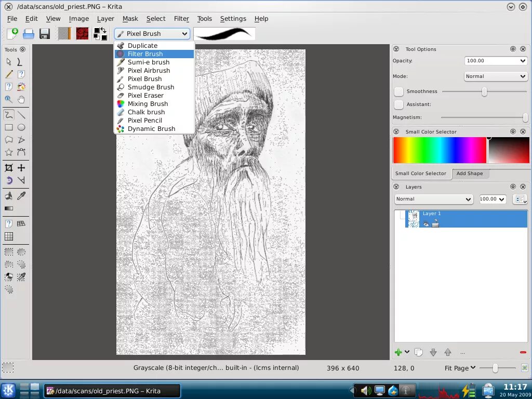Pick a color with the Color Picker tool

click(x=21, y=196)
